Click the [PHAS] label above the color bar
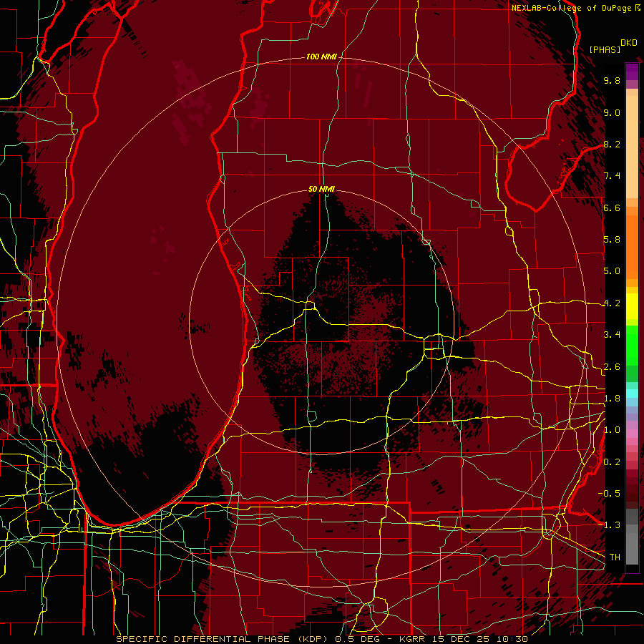The image size is (644, 644). coord(605,49)
